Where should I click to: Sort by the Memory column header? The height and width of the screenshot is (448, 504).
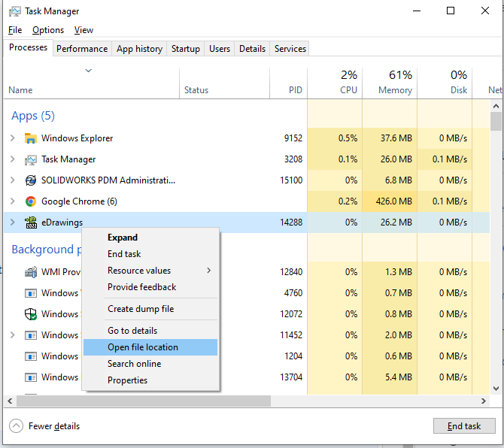(390, 83)
